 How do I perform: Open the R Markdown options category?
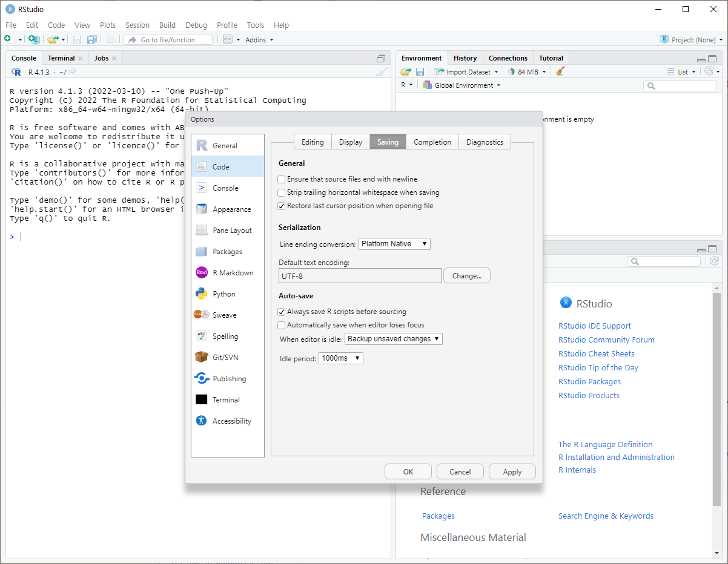click(x=228, y=273)
